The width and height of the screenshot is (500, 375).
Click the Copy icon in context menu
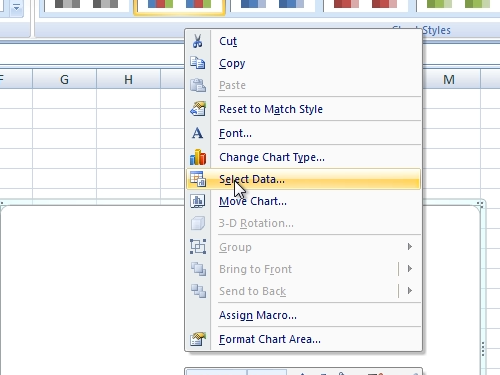pyautogui.click(x=197, y=63)
